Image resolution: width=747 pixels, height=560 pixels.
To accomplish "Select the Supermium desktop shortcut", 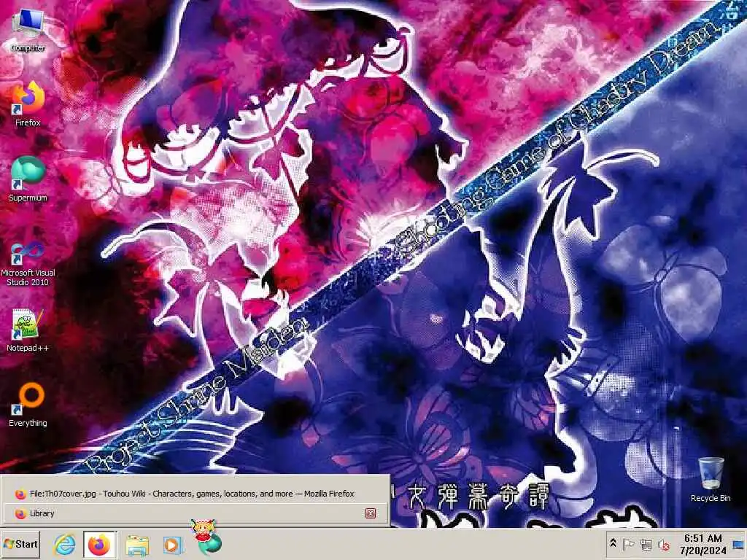I will click(28, 179).
